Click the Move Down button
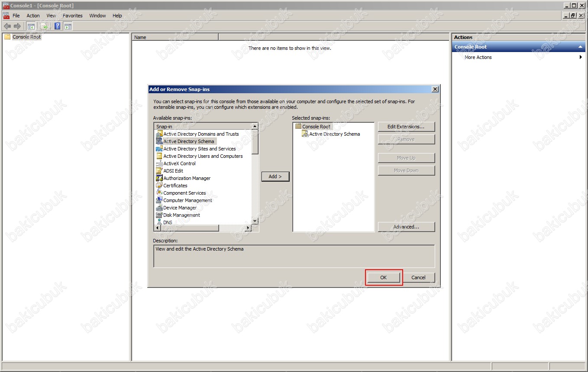Viewport: 588px width, 372px height. click(x=406, y=170)
